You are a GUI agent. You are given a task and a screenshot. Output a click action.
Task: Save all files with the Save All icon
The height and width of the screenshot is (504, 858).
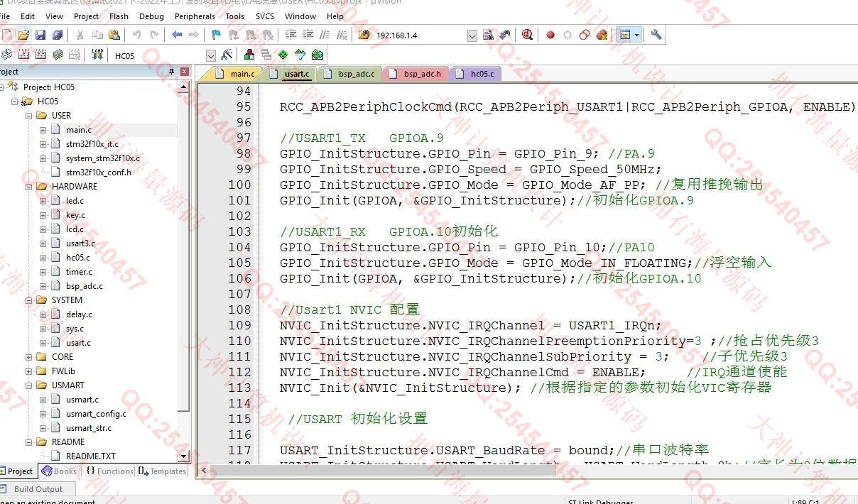coord(58,35)
